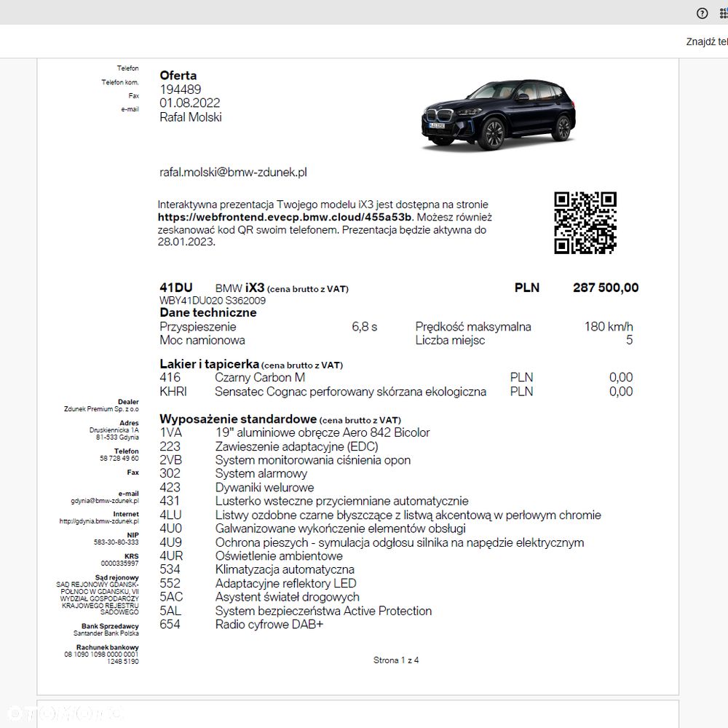The width and height of the screenshot is (728, 728).
Task: Select top speed value 180 km/h
Action: [x=609, y=327]
